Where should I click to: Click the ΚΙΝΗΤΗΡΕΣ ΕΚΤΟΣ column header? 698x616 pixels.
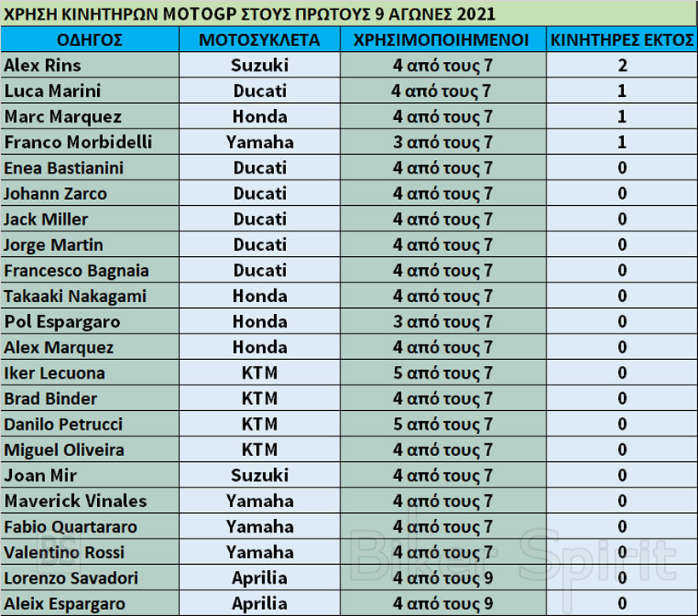[622, 40]
